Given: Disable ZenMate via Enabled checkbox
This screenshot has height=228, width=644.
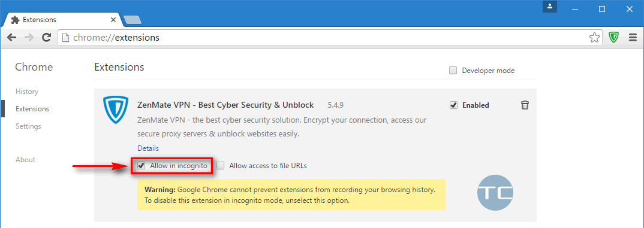Looking at the screenshot, I should pyautogui.click(x=453, y=105).
